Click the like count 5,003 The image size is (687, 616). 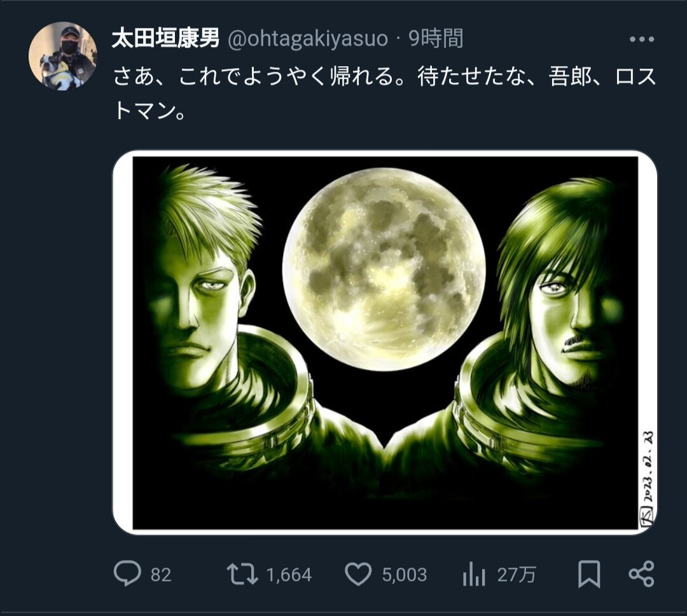click(x=405, y=575)
